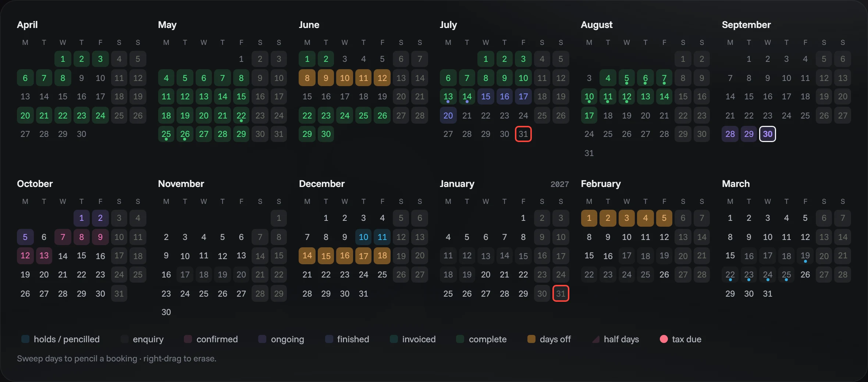Select January 1 day cell

(523, 218)
